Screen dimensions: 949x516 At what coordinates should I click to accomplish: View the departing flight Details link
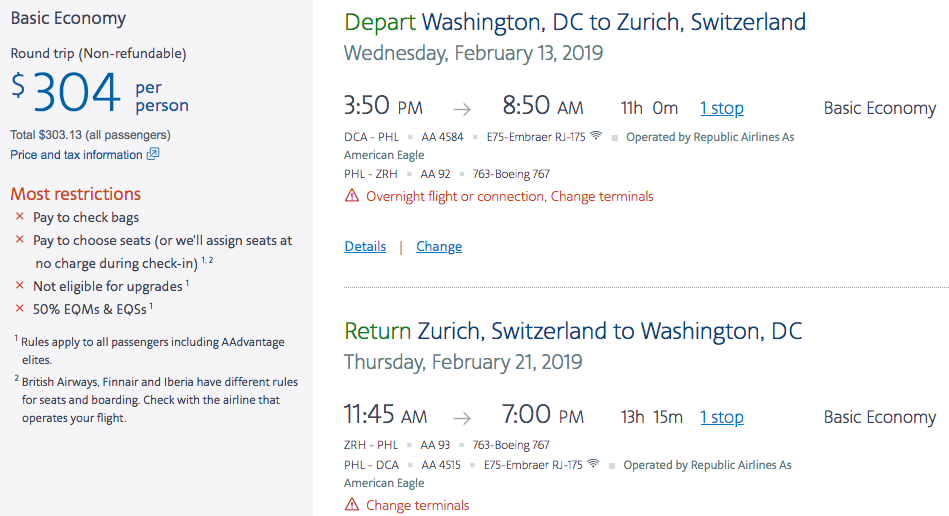pyautogui.click(x=365, y=246)
